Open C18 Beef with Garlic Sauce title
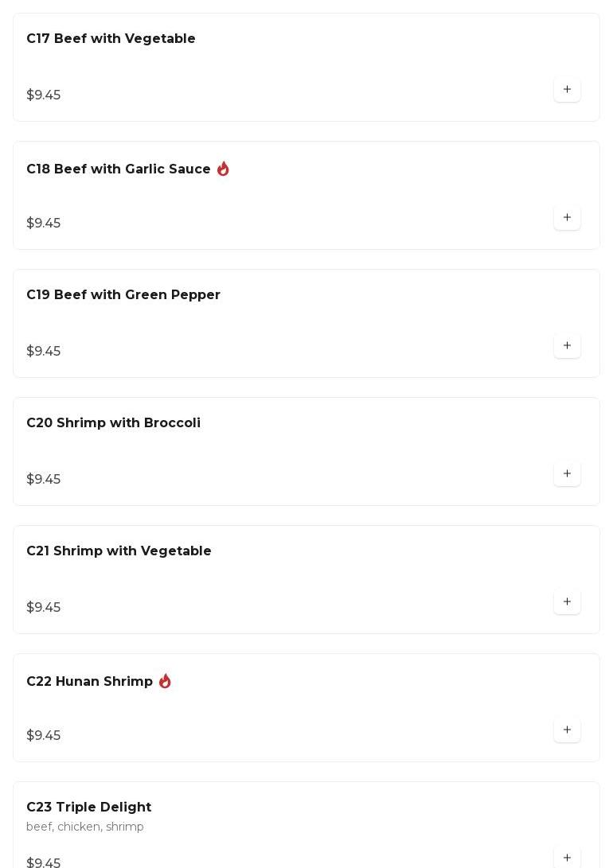The height and width of the screenshot is (868, 613). tap(119, 169)
